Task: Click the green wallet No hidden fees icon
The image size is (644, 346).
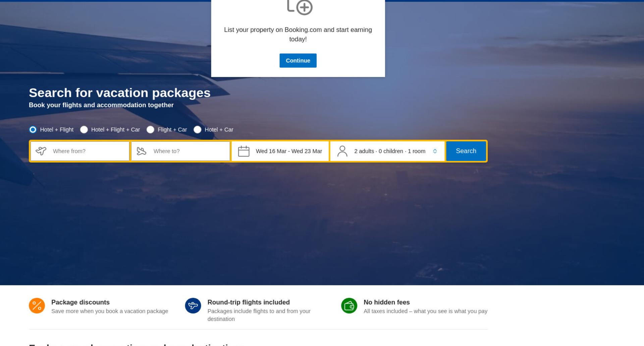Action: pos(349,306)
